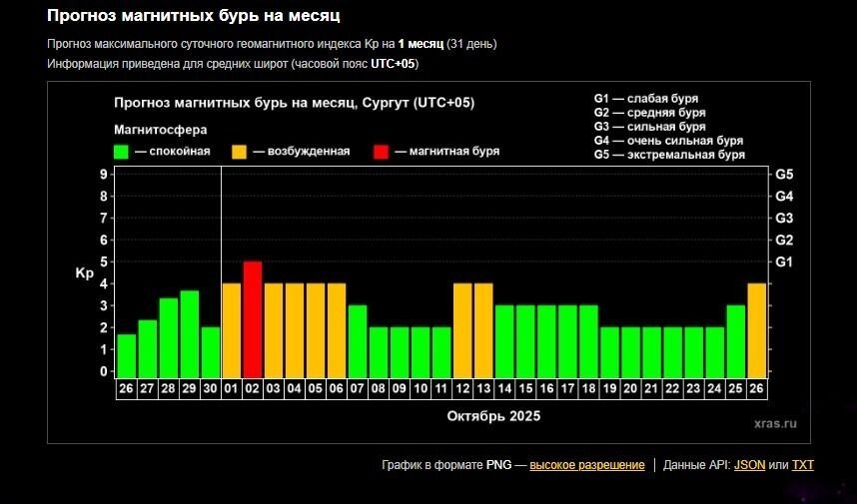Click the xras.ru watermark on chart

[776, 423]
